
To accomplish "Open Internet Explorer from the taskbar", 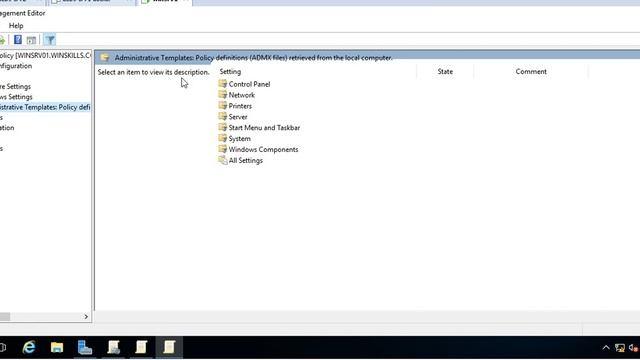I will tap(29, 347).
